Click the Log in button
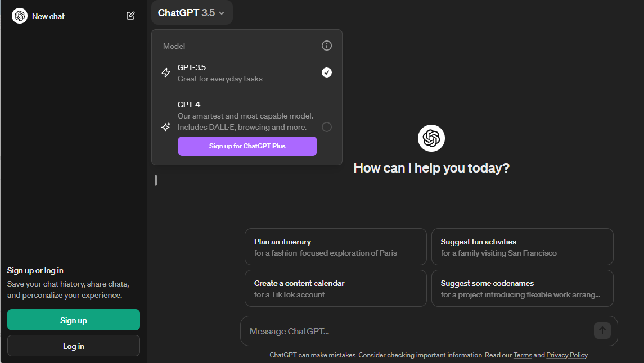 pyautogui.click(x=74, y=346)
